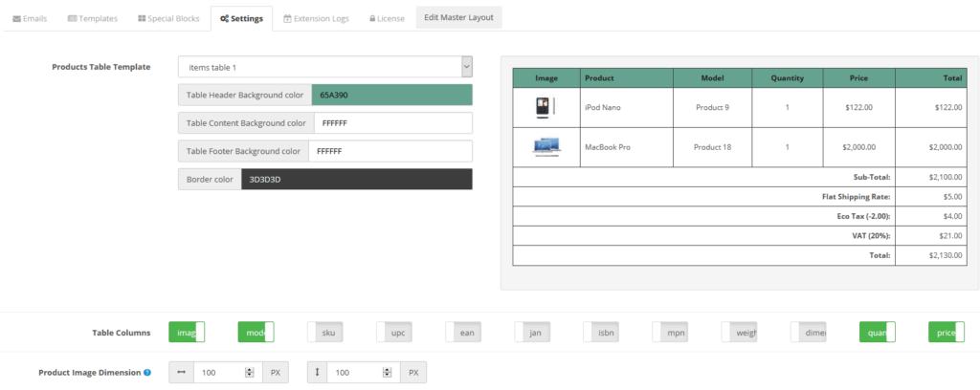This screenshot has width=980, height=390.
Task: Click the 'Eco Tax (-2.00):' row label
Action: (x=863, y=216)
